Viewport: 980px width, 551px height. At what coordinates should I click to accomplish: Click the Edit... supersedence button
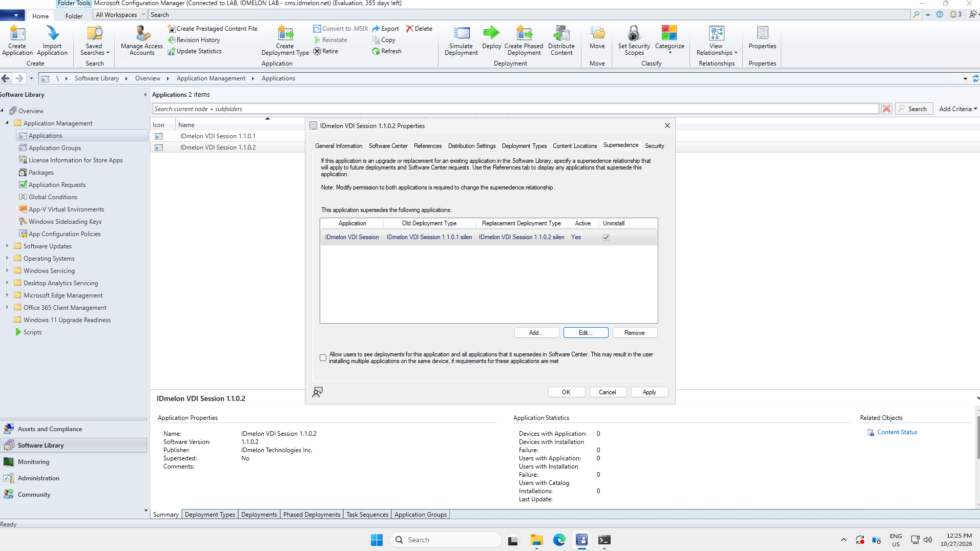click(x=586, y=333)
